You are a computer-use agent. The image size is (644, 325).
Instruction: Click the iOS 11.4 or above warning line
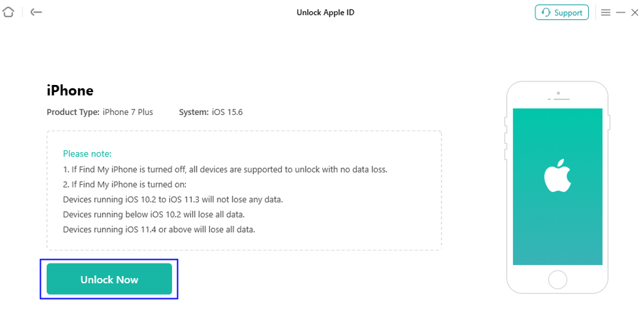159,229
